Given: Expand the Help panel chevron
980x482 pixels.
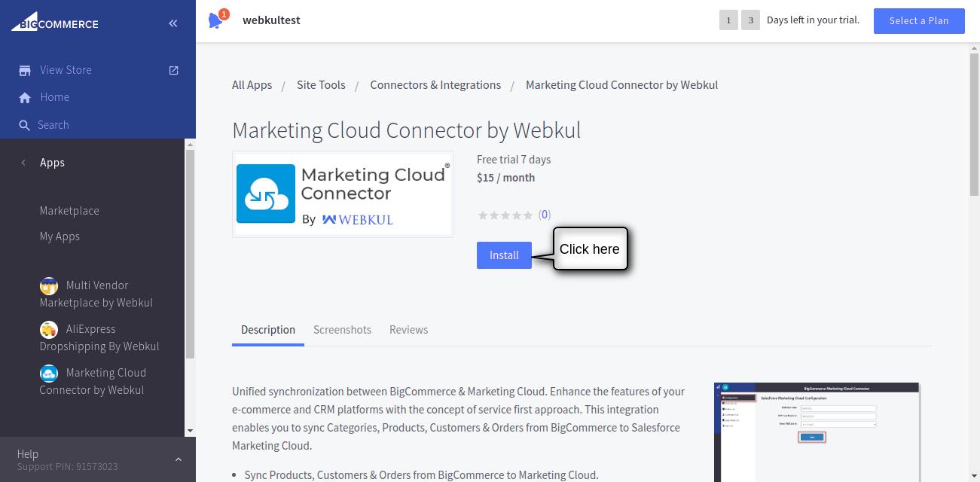Looking at the screenshot, I should click(x=179, y=459).
